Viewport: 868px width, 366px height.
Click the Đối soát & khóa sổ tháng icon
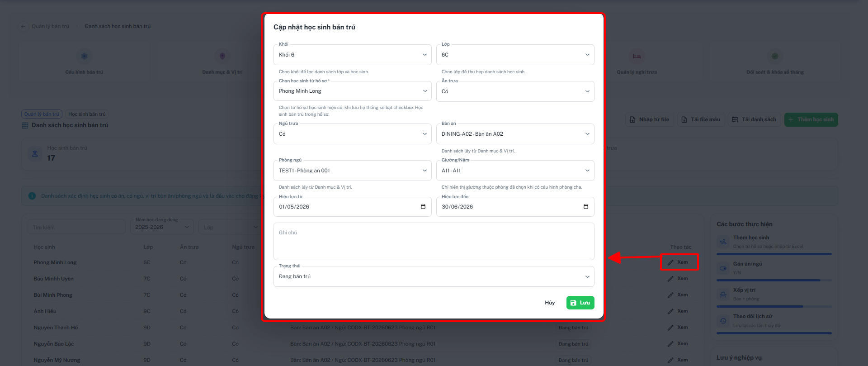775,56
